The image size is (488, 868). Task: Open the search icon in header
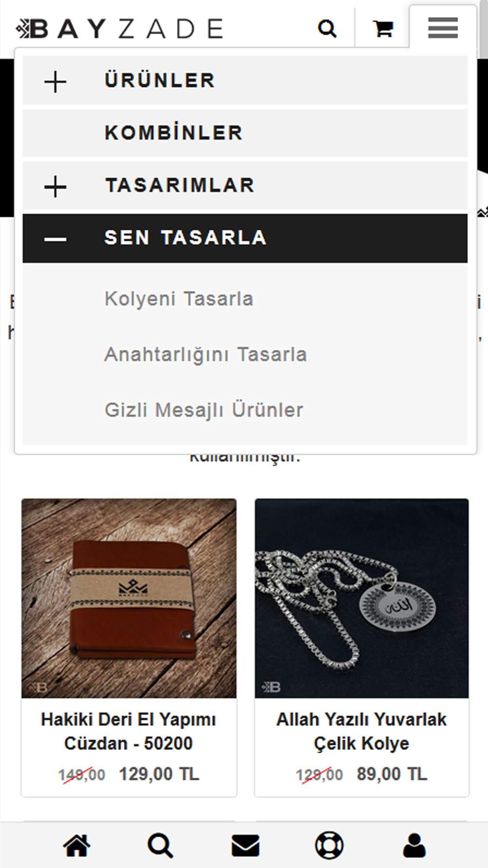point(327,28)
